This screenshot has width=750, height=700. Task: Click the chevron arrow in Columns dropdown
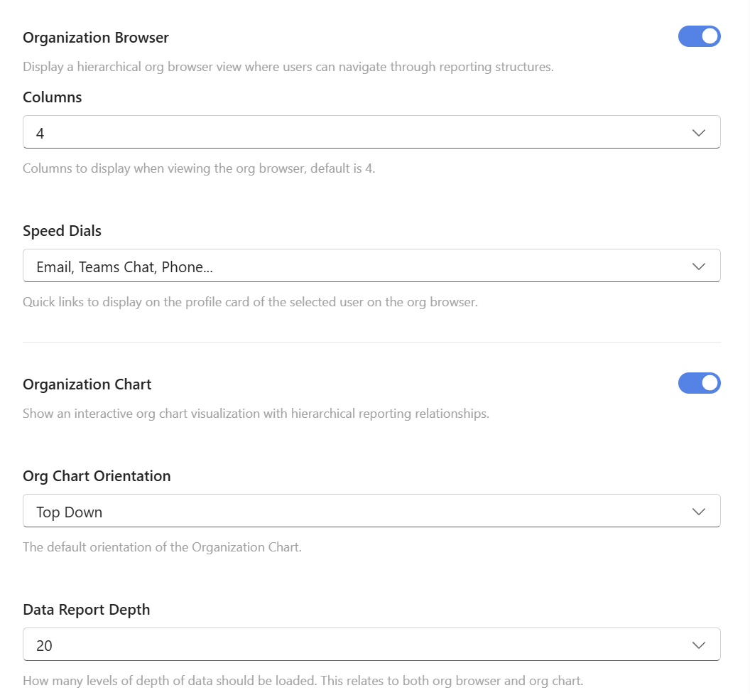698,133
